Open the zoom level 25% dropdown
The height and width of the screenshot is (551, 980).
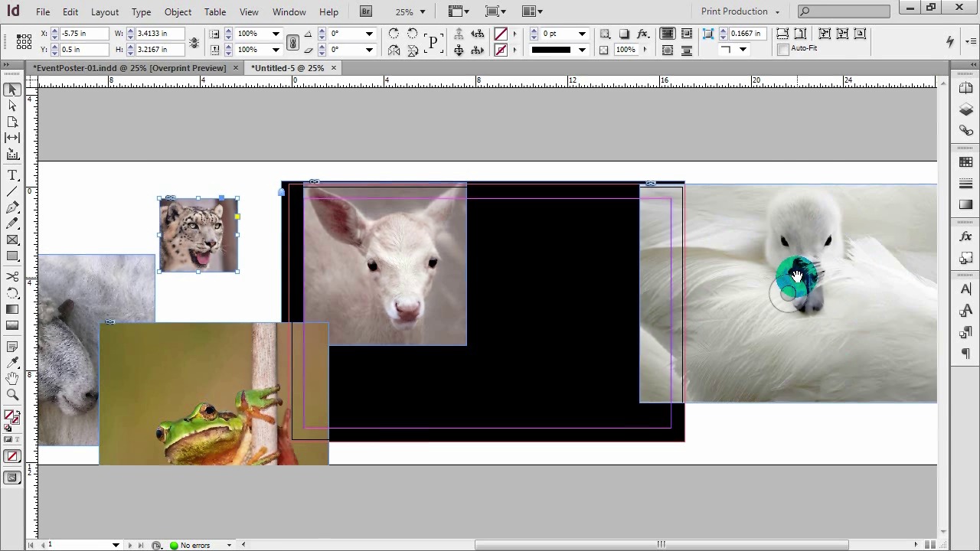[422, 11]
